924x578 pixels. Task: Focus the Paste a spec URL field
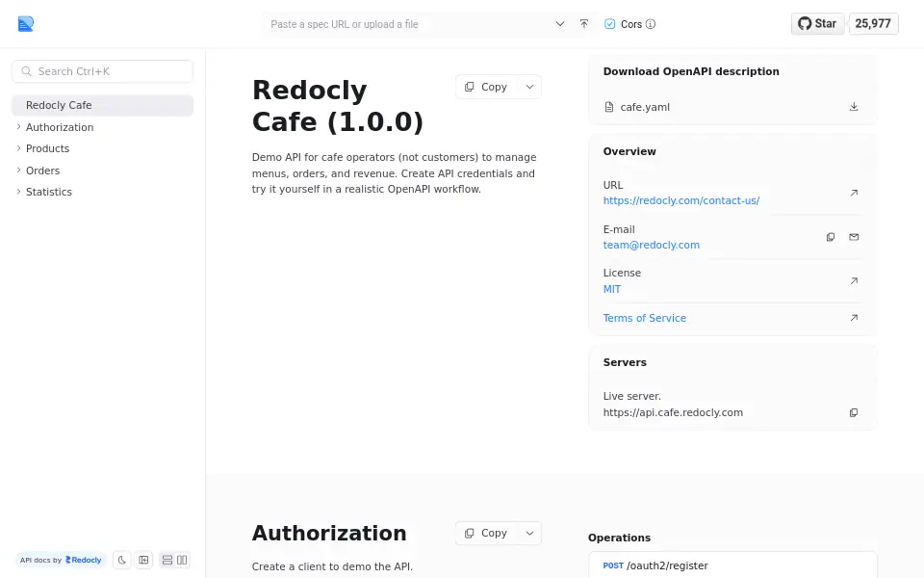point(406,24)
